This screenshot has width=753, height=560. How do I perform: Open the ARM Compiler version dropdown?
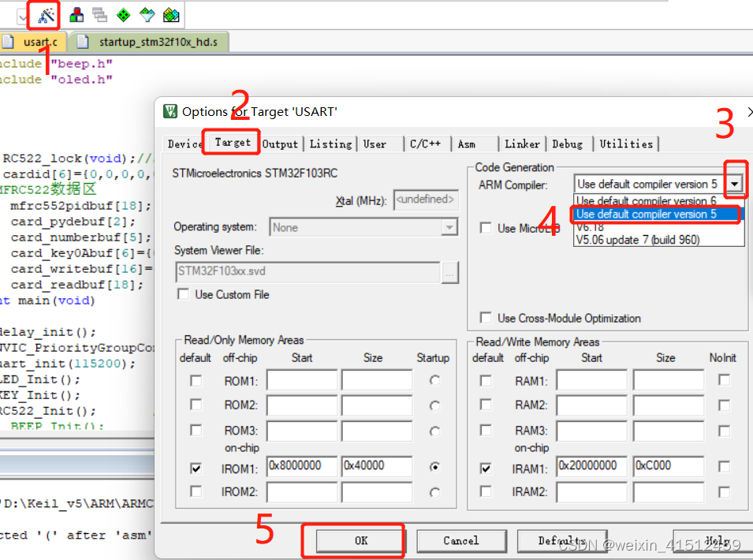point(735,184)
